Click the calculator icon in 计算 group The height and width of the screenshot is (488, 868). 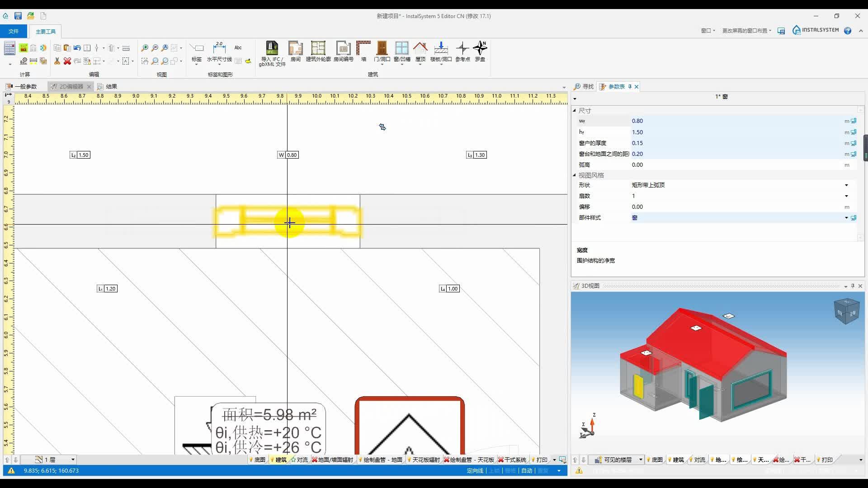(x=9, y=48)
